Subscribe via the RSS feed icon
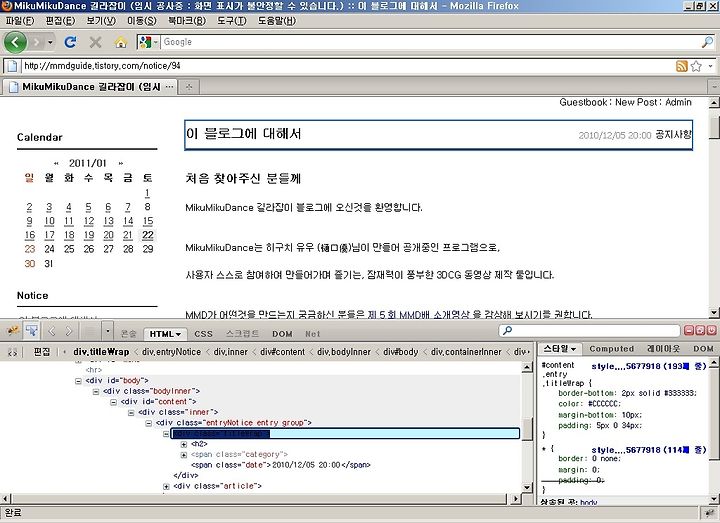 pyautogui.click(x=681, y=66)
